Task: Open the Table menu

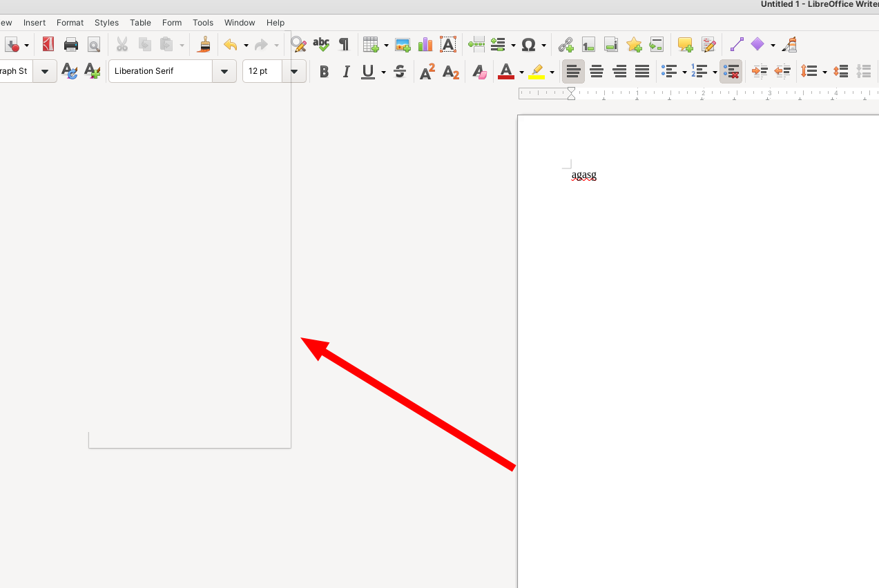Action: (140, 23)
